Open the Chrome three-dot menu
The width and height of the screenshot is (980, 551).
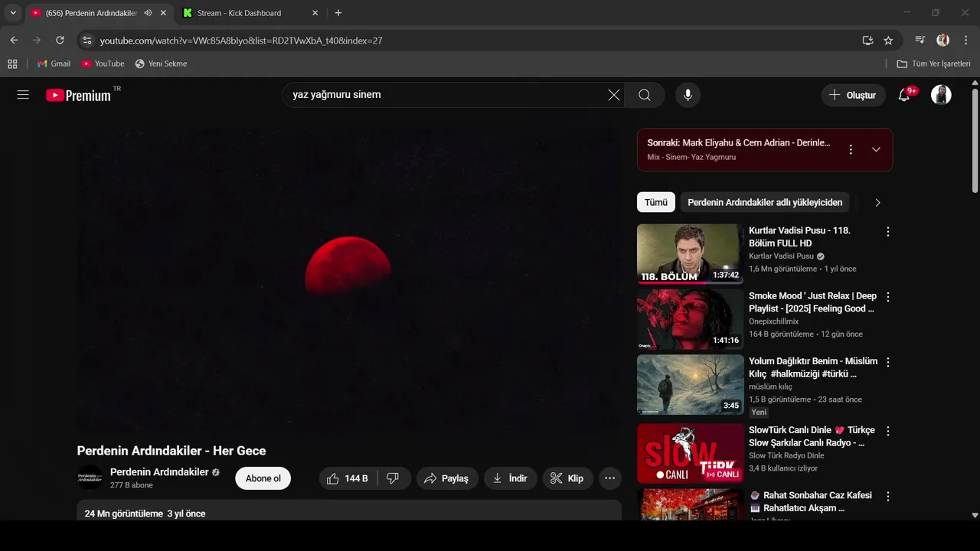pos(965,40)
